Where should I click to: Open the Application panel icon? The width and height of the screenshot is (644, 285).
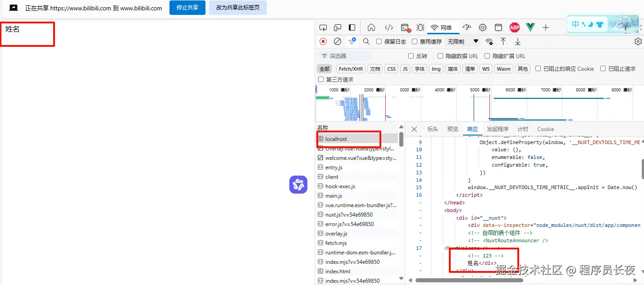(x=498, y=27)
